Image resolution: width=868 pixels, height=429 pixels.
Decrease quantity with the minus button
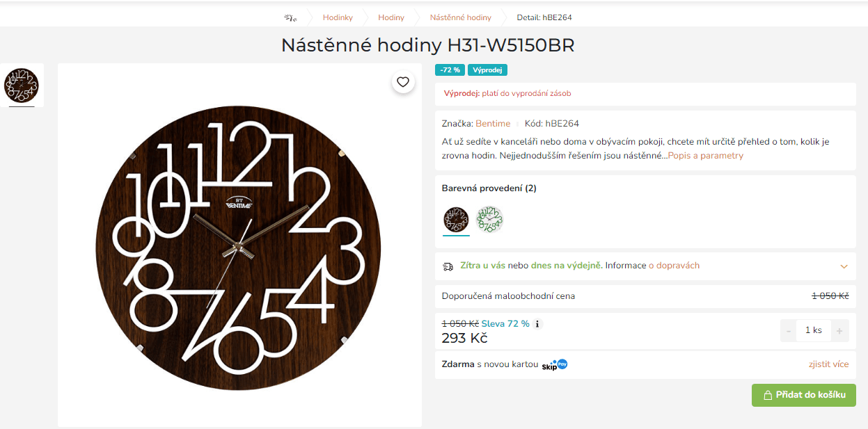789,331
